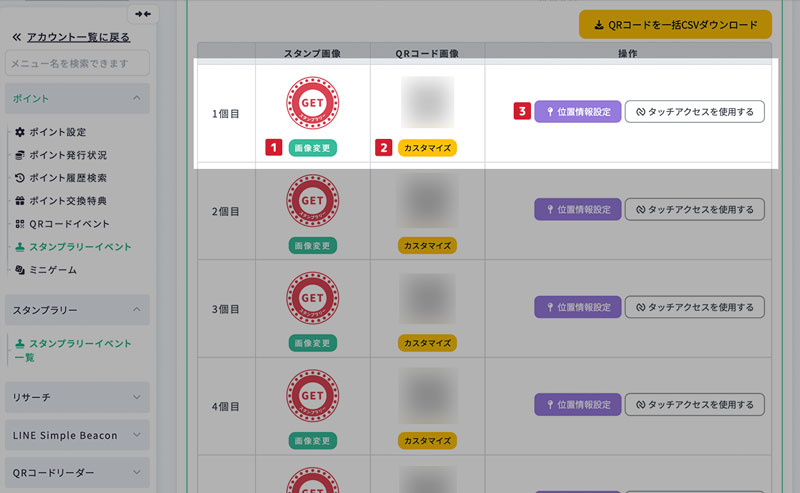Collapse the スタンプラリー section
The height and width of the screenshot is (493, 800).
click(137, 310)
